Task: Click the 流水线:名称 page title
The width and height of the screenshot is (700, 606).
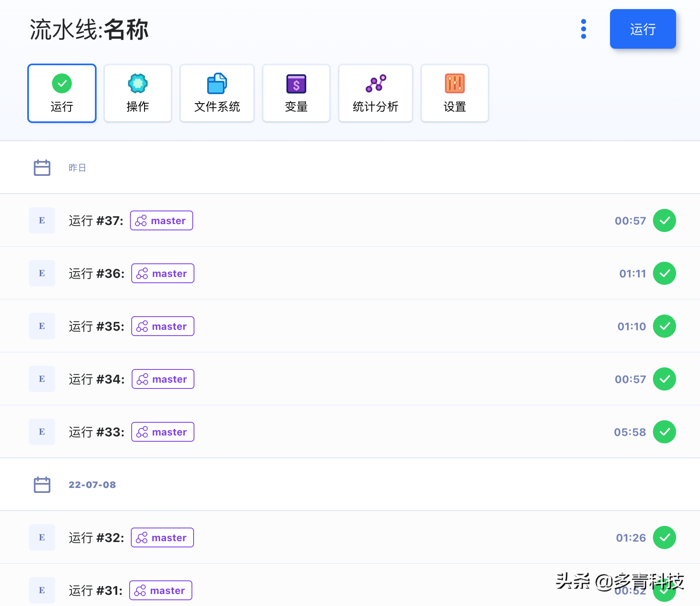Action: pos(89,30)
